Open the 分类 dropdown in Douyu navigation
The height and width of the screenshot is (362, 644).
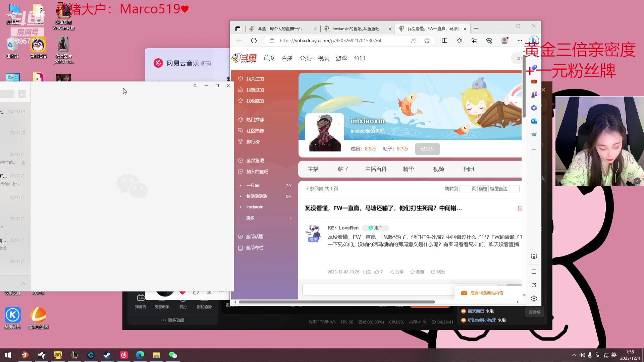pos(306,58)
